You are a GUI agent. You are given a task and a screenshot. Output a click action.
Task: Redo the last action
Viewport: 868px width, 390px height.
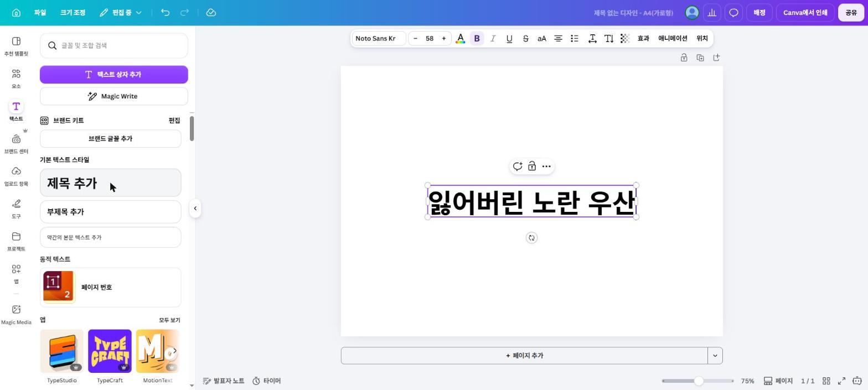pyautogui.click(x=185, y=12)
